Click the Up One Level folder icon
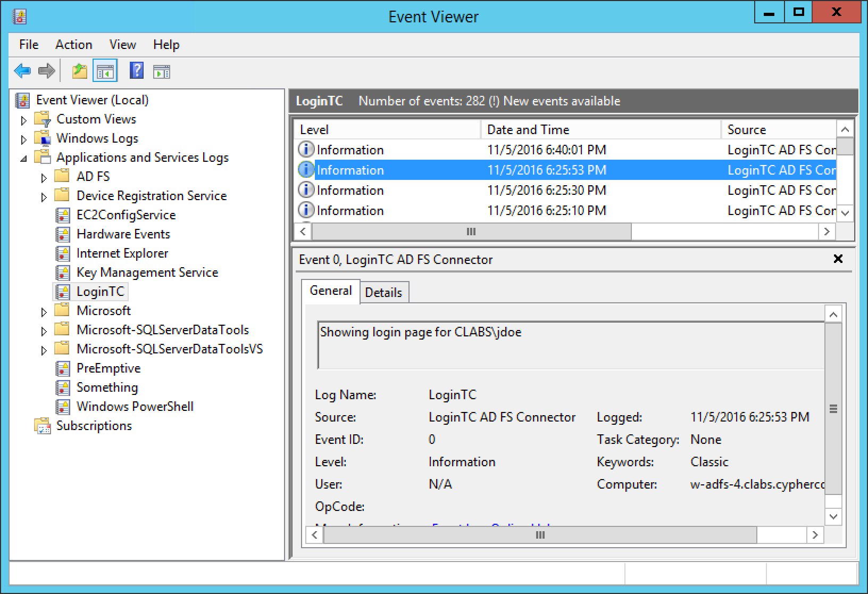The image size is (868, 594). click(x=79, y=71)
